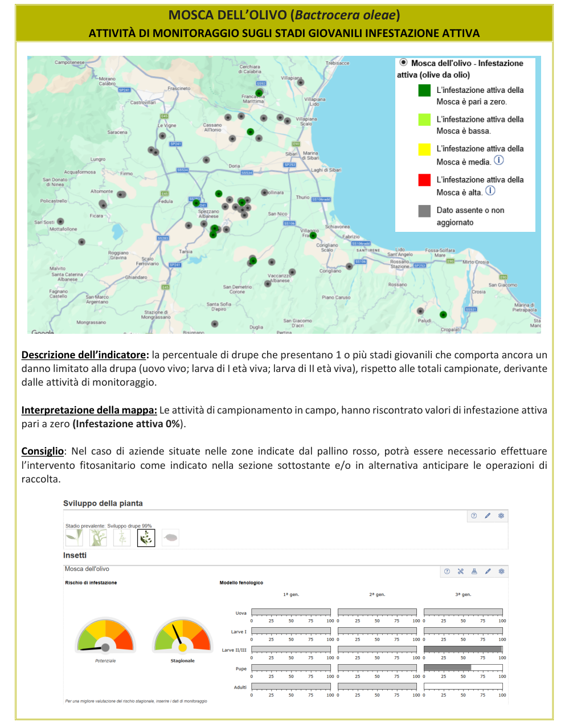Image resolution: width=565 pixels, height=728 pixels.
Task: Click the tools icon in Mosca dell'olivo panel
Action: [x=461, y=571]
